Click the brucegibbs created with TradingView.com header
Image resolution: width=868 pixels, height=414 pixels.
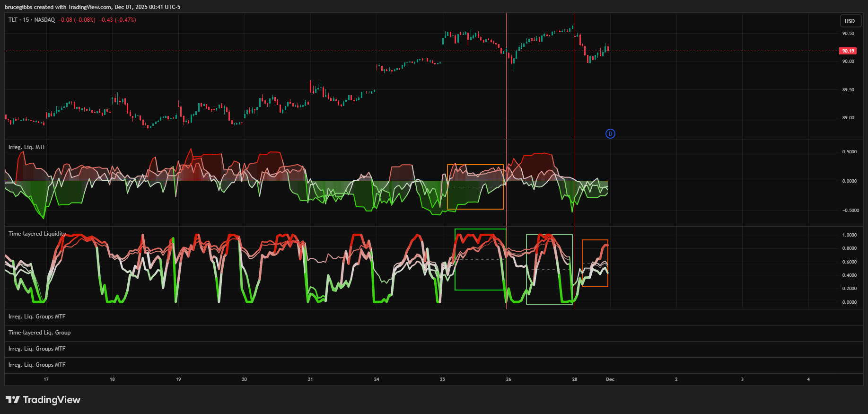[92, 7]
